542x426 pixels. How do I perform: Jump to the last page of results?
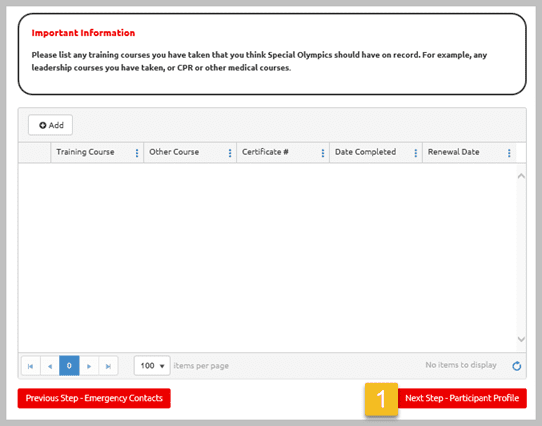108,366
